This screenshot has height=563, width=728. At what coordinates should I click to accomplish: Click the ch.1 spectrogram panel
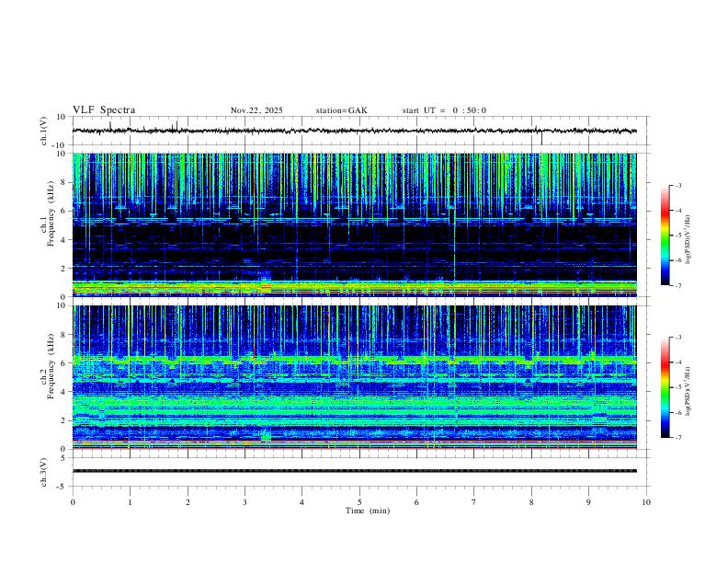(x=354, y=224)
